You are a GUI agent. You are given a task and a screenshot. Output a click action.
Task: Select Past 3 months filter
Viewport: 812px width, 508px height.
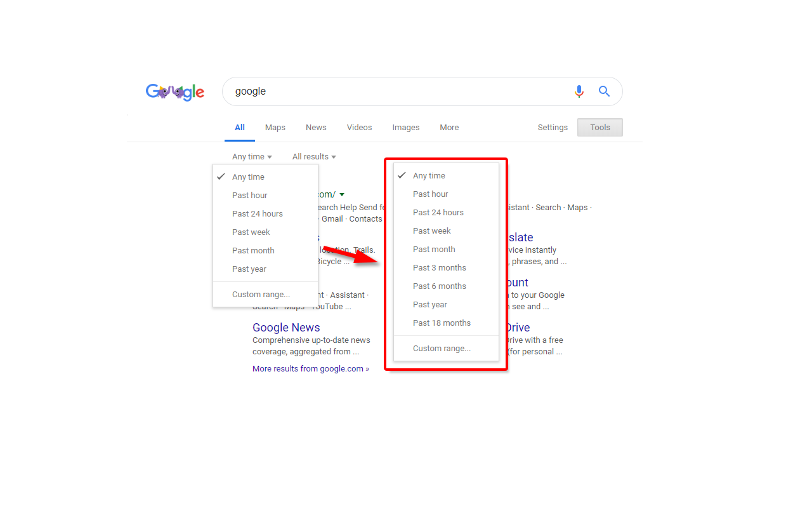click(441, 267)
